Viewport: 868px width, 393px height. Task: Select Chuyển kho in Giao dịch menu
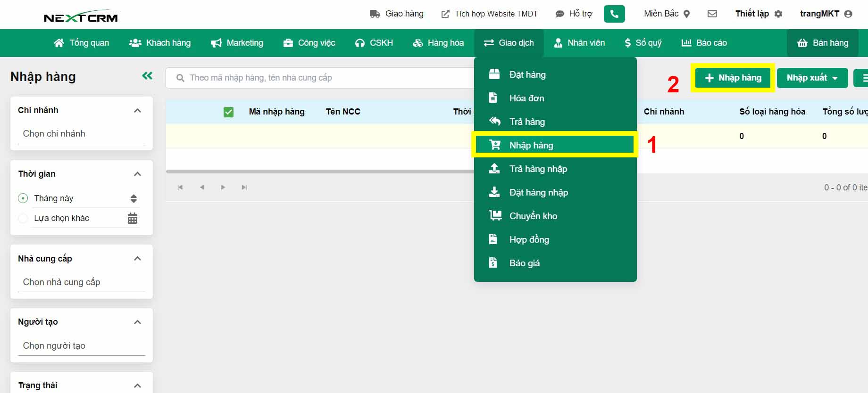click(x=533, y=216)
